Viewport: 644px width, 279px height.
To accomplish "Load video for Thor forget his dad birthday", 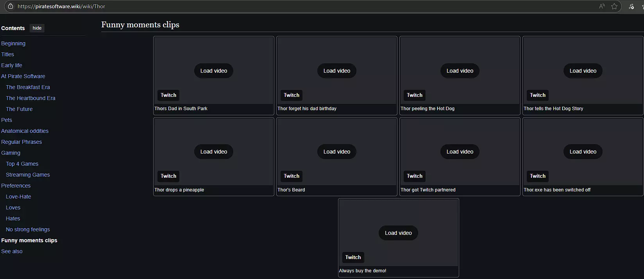I will click(x=337, y=71).
